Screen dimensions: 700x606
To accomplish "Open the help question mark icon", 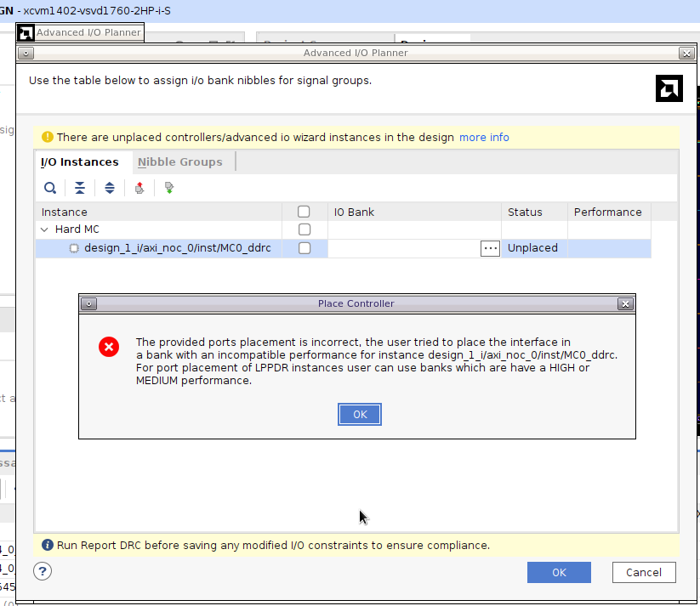I will coord(42,571).
